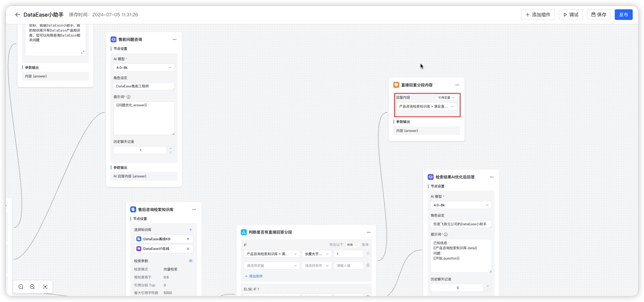Click AI 回答内容 {answer} output in 售前问题咨询
The height and width of the screenshot is (302, 644).
(x=144, y=176)
